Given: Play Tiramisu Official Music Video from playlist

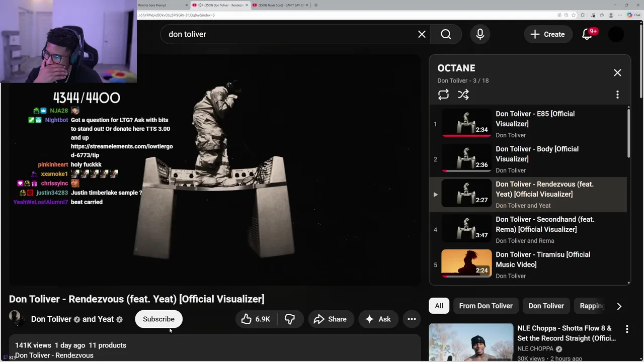Looking at the screenshot, I should pos(528,265).
